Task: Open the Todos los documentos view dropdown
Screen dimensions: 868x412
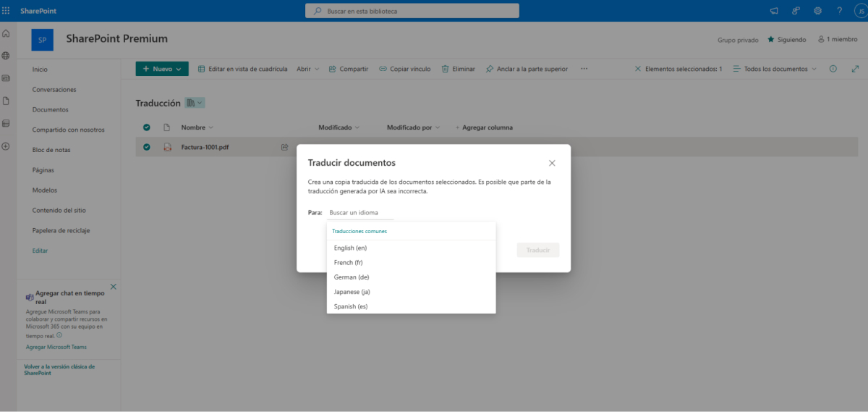Action: (x=775, y=69)
